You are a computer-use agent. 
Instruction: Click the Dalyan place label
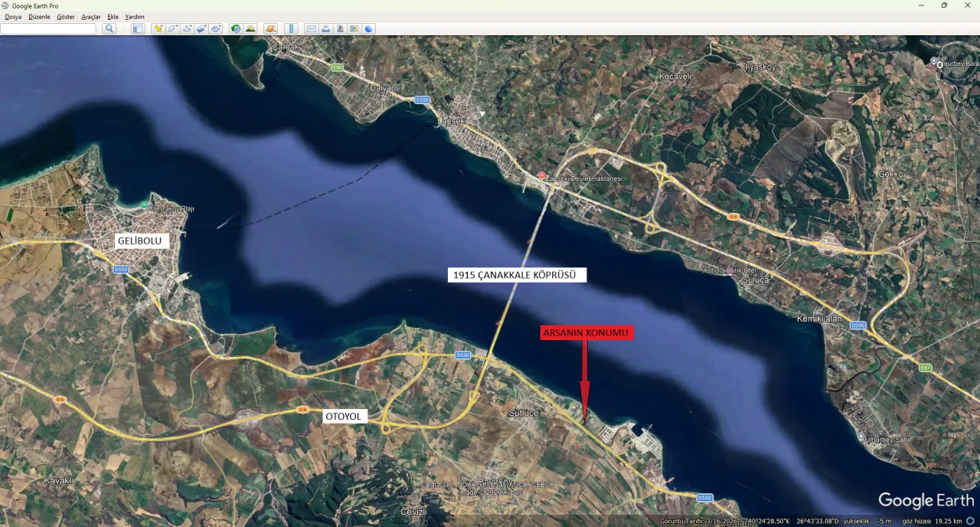383,88
